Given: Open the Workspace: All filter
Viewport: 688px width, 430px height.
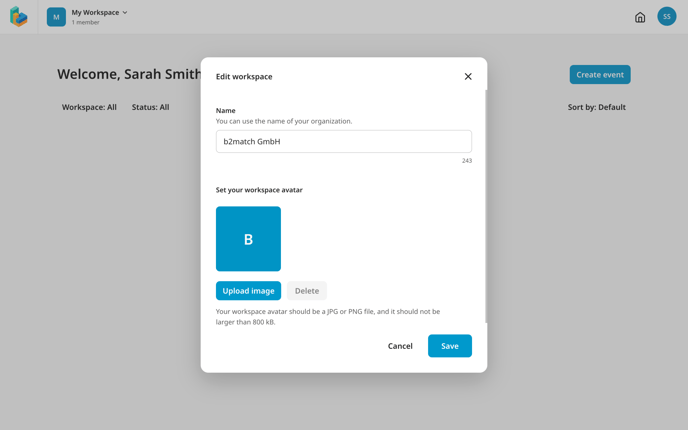Looking at the screenshot, I should [x=89, y=107].
